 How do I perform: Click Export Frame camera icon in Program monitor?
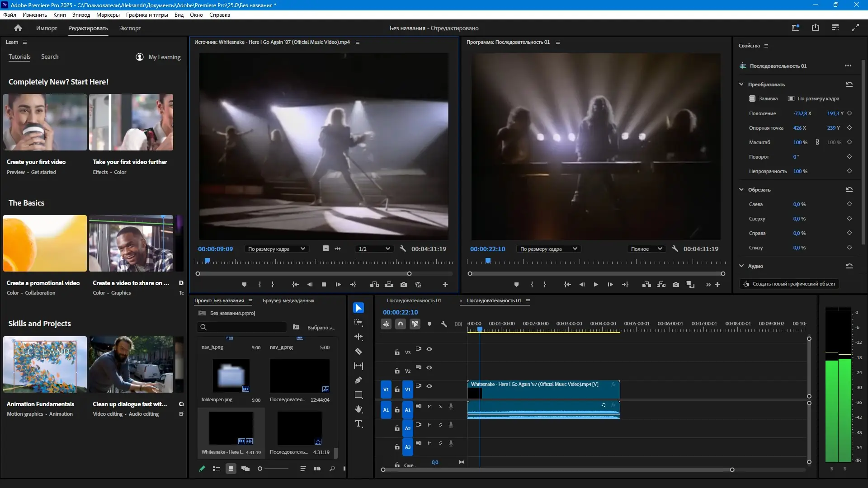675,285
